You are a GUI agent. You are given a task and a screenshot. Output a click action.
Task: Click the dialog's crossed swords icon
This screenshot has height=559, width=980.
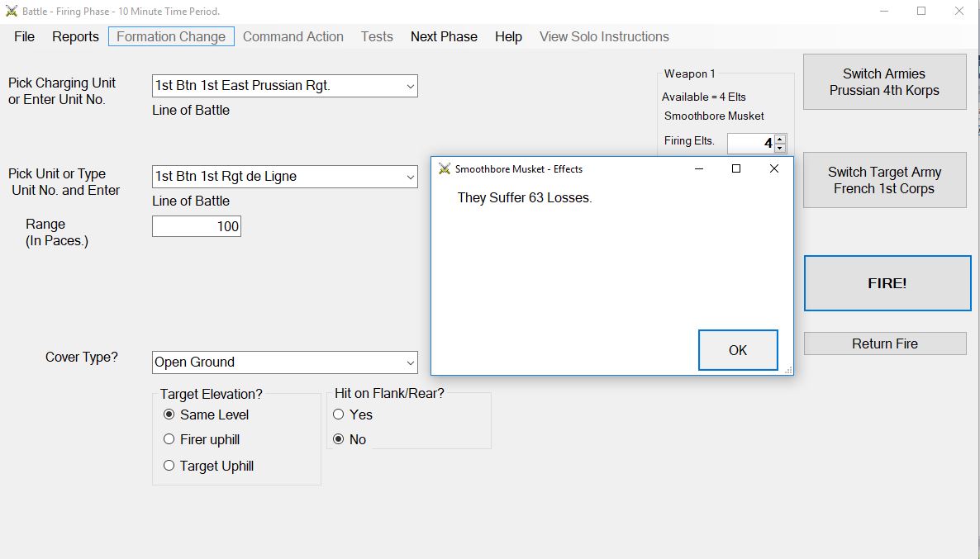pos(445,169)
